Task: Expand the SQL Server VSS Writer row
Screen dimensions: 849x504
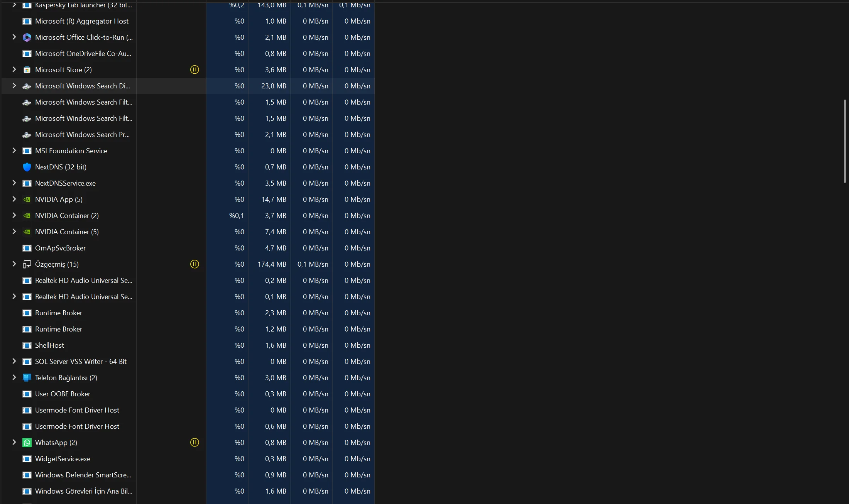Action: pos(14,361)
